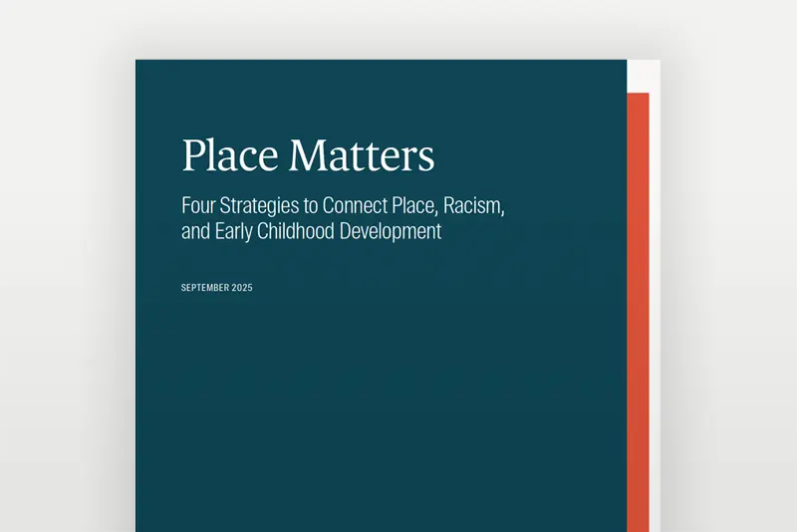The image size is (797, 532).
Task: Click the subtitle line "and Early Childhood Development"
Action: 311,232
